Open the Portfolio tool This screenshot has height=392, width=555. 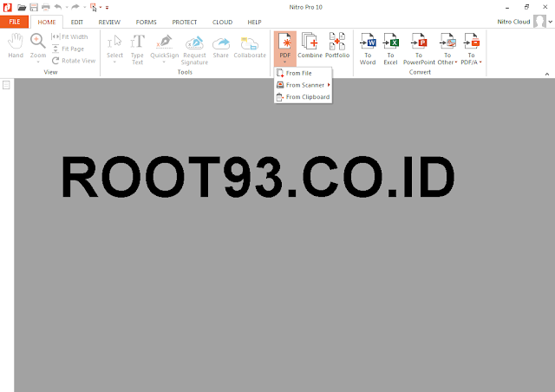click(337, 46)
